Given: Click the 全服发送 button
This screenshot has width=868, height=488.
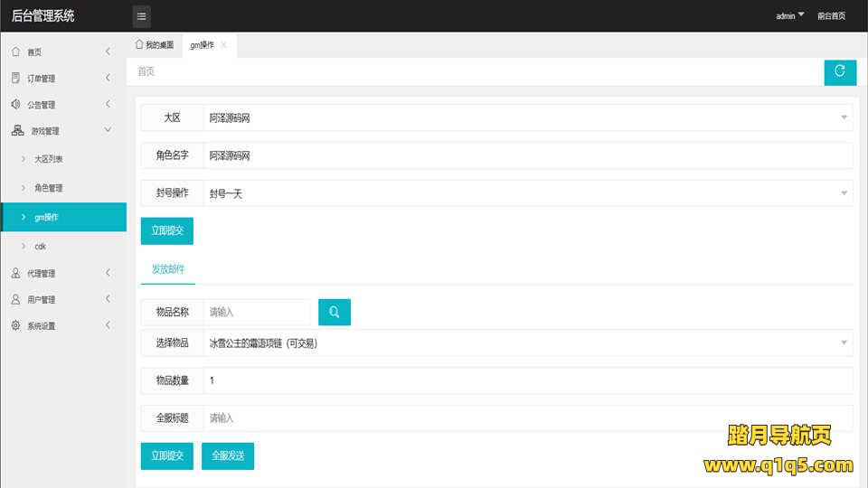Looking at the screenshot, I should [x=228, y=455].
